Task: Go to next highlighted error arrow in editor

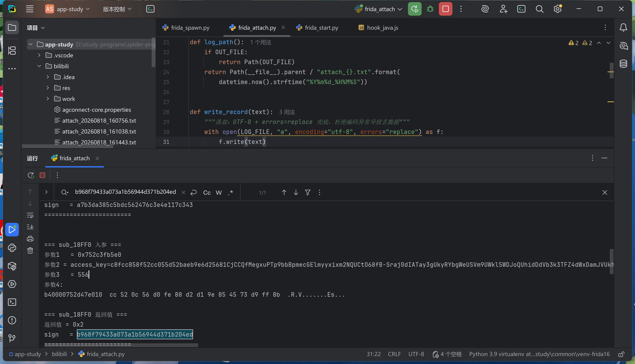Action: point(608,43)
